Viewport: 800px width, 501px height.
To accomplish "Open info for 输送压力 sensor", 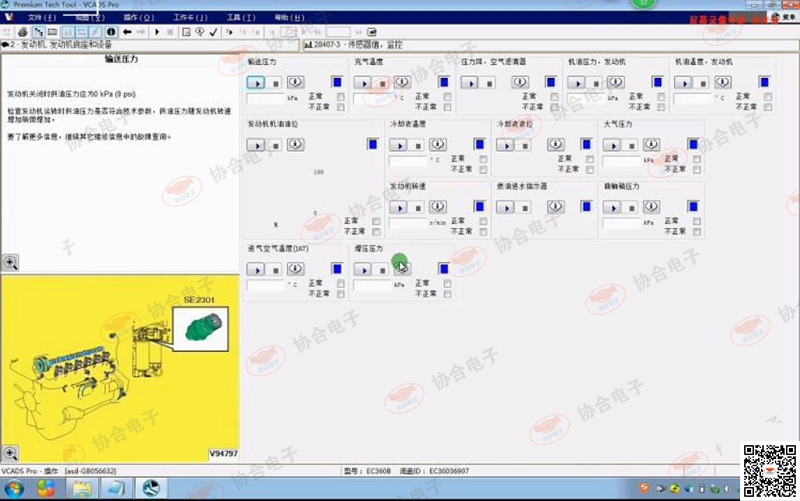I will [295, 82].
